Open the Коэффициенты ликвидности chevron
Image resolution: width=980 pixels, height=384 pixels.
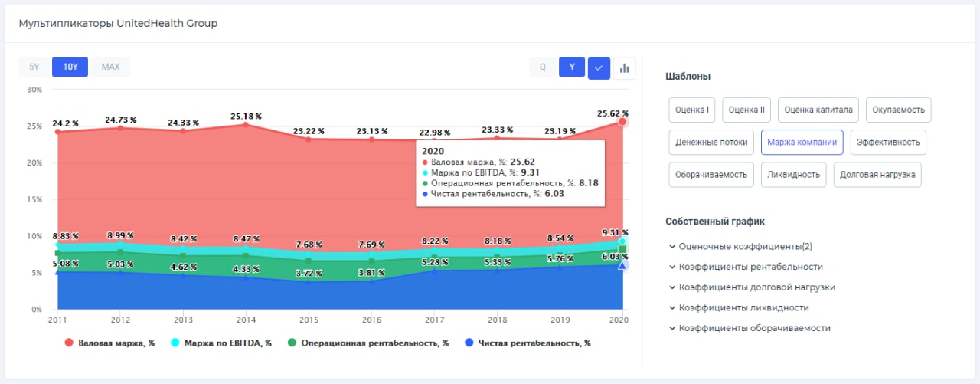pos(671,307)
